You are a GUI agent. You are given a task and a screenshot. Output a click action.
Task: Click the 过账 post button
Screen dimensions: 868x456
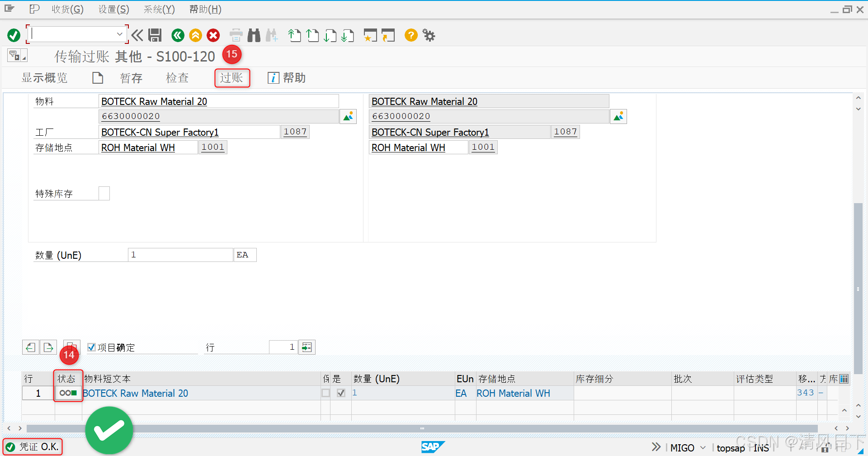click(232, 78)
